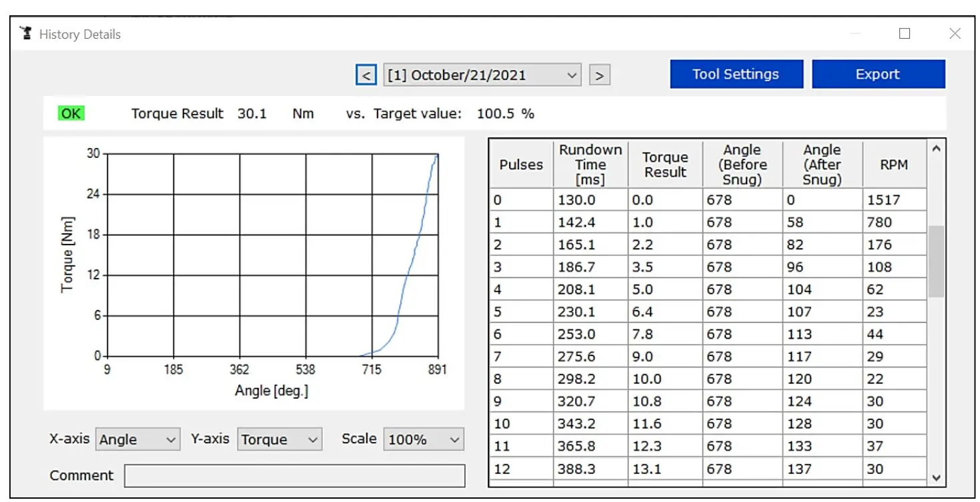This screenshot has height=502, width=980.
Task: Click torque result cell 13.1 in table
Action: click(x=665, y=469)
